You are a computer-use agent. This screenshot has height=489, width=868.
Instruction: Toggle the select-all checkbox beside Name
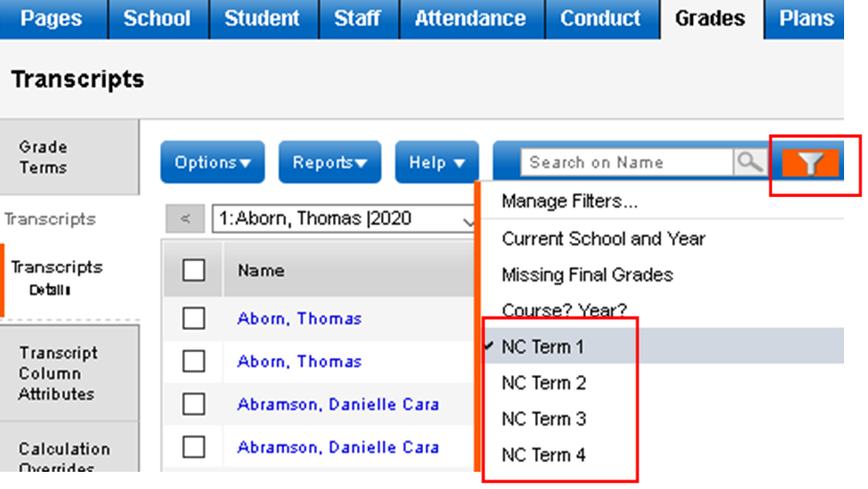coord(193,271)
